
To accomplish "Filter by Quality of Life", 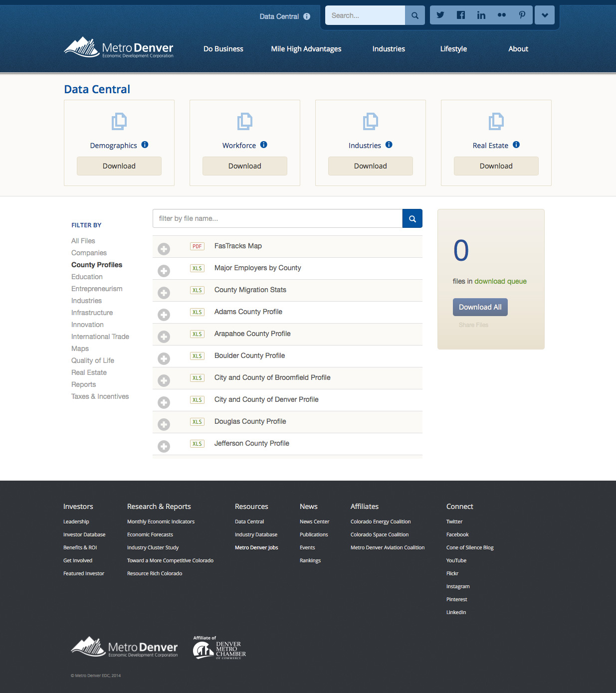I will tap(93, 360).
